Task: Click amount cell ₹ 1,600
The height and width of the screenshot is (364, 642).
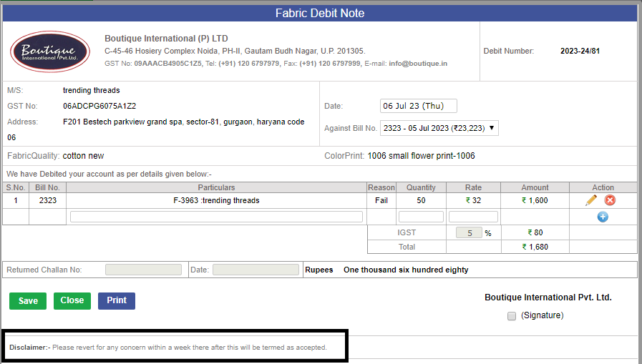Action: [x=535, y=200]
